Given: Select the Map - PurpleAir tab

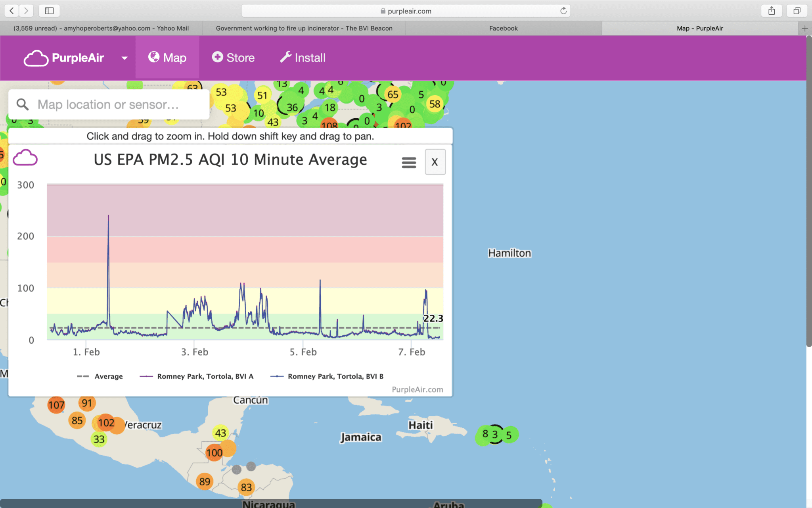Looking at the screenshot, I should pos(700,28).
